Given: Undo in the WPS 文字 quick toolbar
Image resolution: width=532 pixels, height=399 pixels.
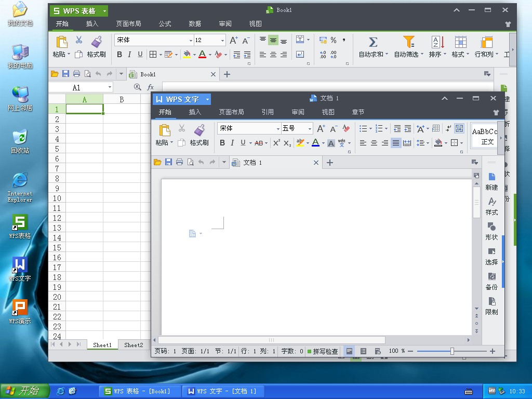Looking at the screenshot, I should coord(201,162).
